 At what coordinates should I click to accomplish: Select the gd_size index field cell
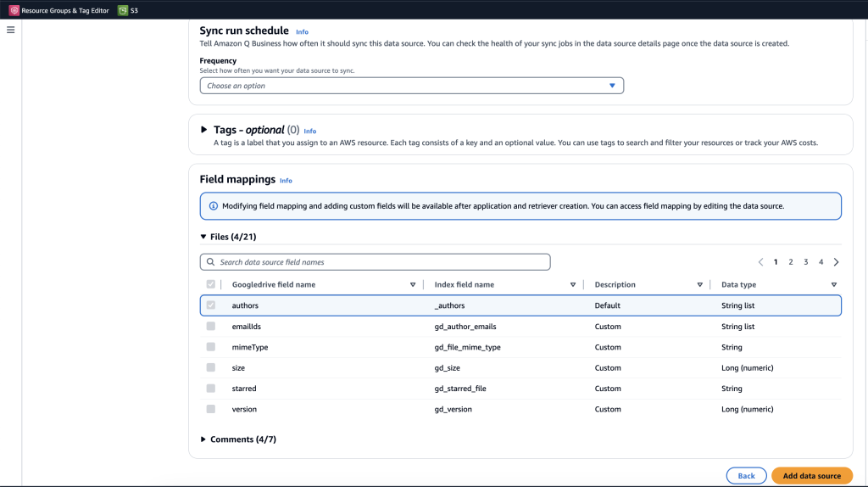[x=448, y=368]
